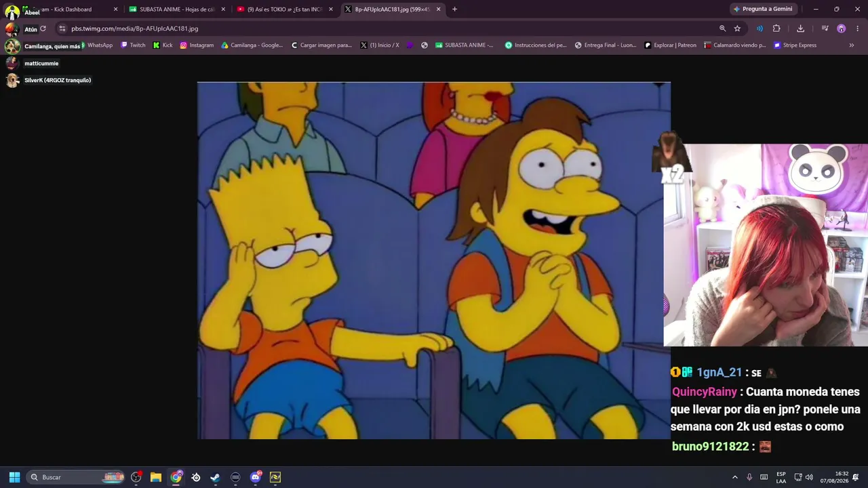Open the Windows Start menu
868x488 pixels.
(x=14, y=477)
